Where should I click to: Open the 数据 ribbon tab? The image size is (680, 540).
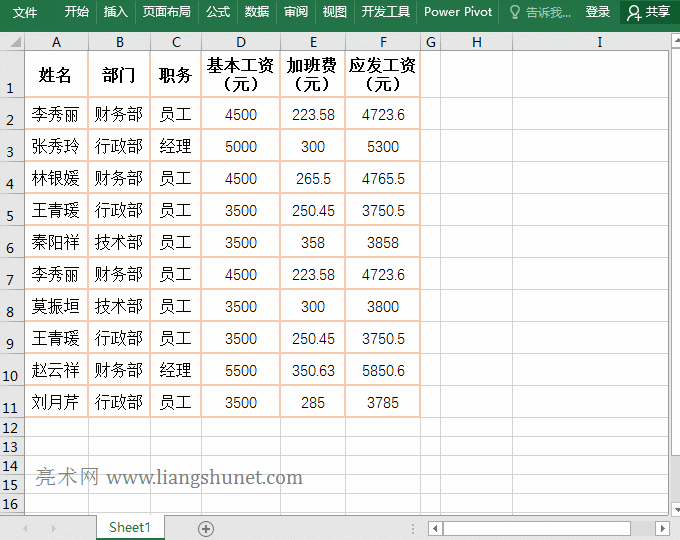pyautogui.click(x=257, y=12)
